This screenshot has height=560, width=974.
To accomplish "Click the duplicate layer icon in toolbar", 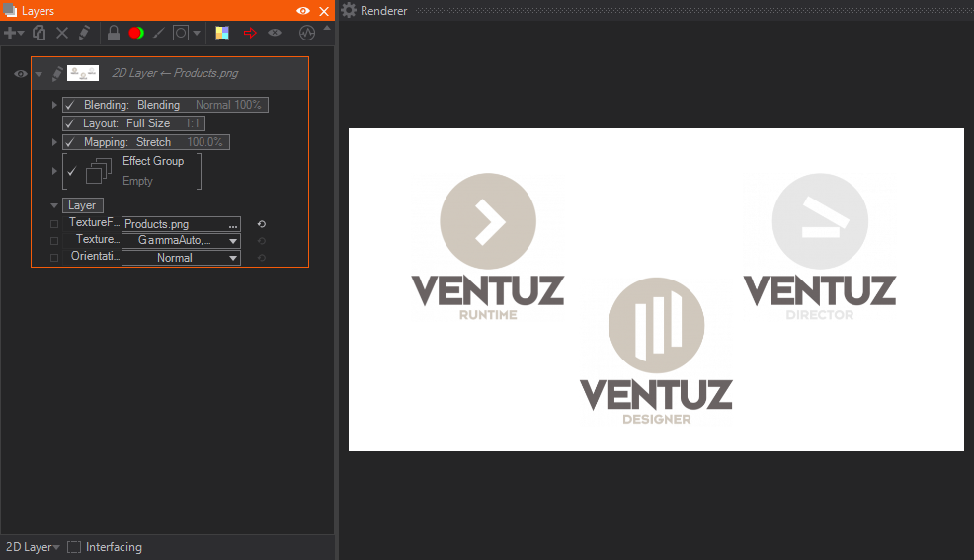I will tap(40, 33).
